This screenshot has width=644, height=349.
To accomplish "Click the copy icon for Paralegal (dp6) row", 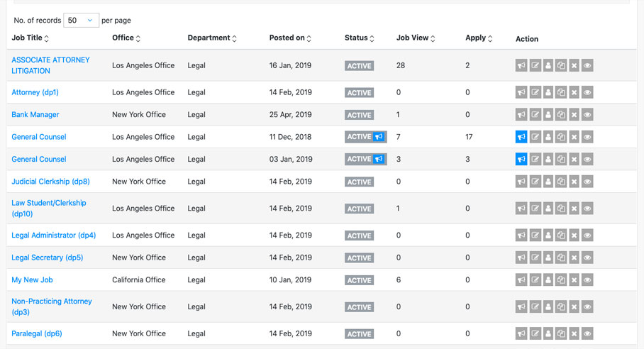I will pos(561,334).
